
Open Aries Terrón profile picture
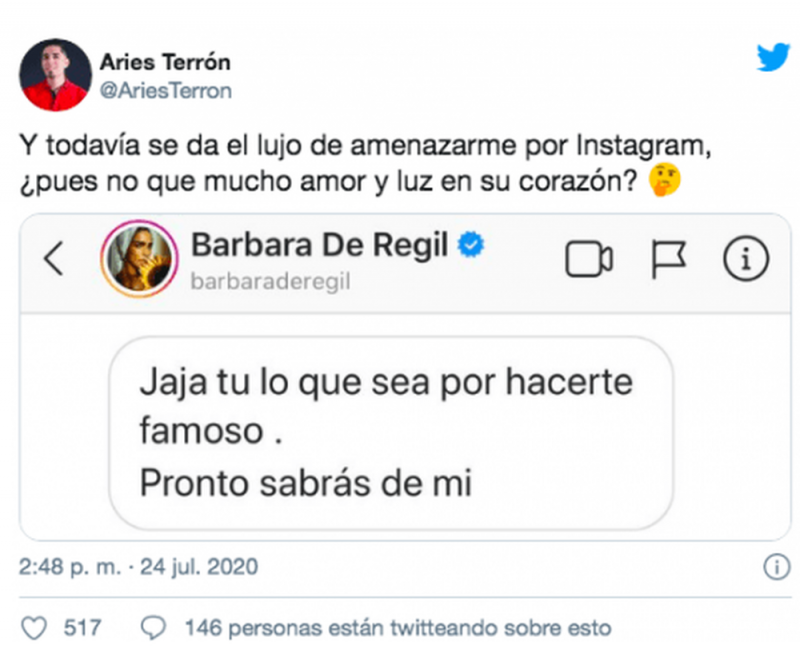pos(55,75)
